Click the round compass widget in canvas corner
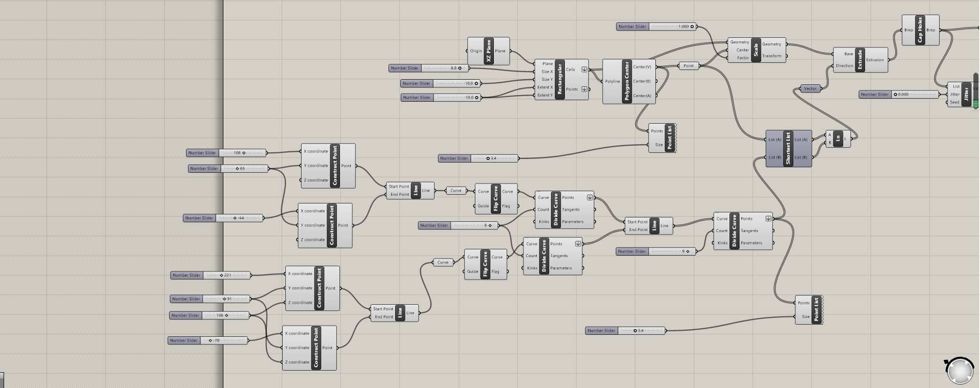980x388 pixels. coord(959,371)
